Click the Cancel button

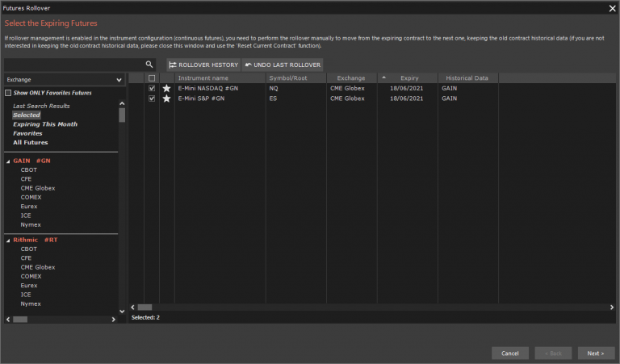[509, 354]
